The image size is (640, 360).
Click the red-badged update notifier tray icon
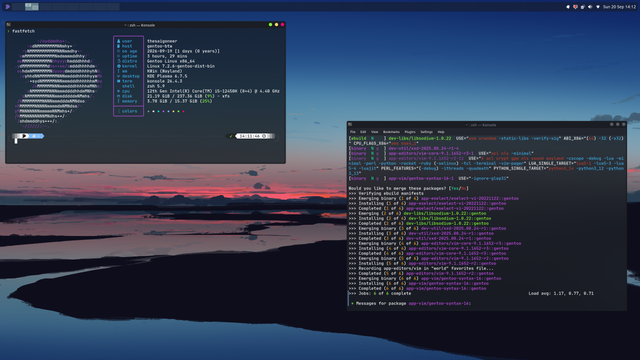(576, 7)
